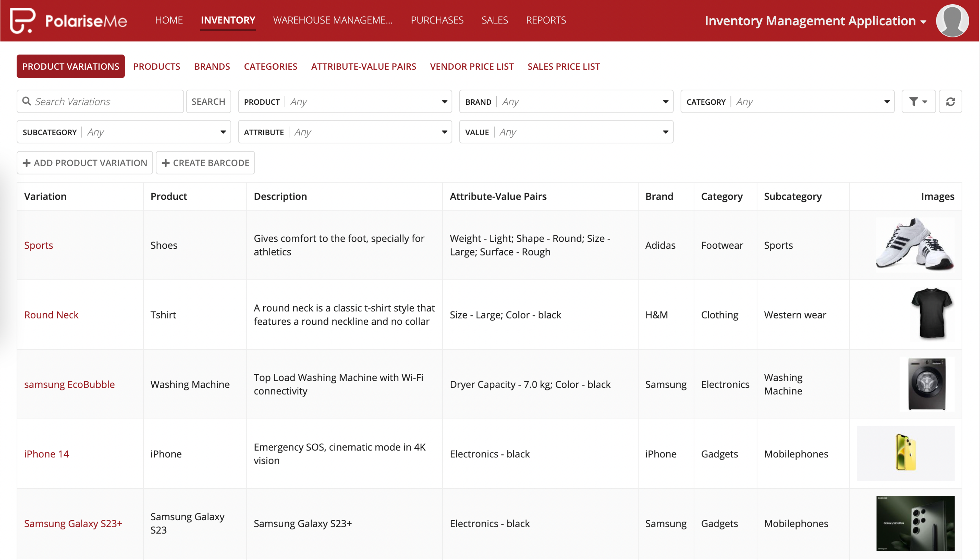Open the Samsung Galaxy S23+ variation link
The image size is (980, 560).
click(x=73, y=524)
